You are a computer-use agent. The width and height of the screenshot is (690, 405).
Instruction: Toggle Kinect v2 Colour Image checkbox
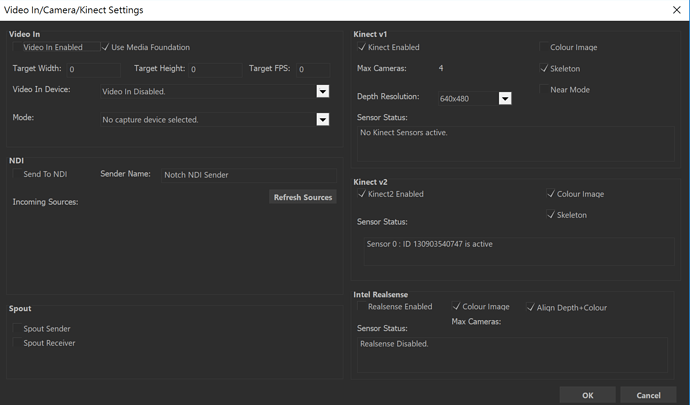(551, 194)
